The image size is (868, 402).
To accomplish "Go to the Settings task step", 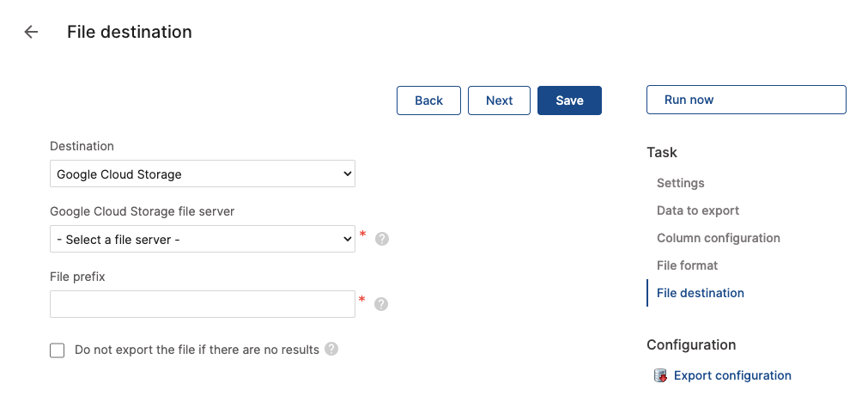I will [680, 183].
